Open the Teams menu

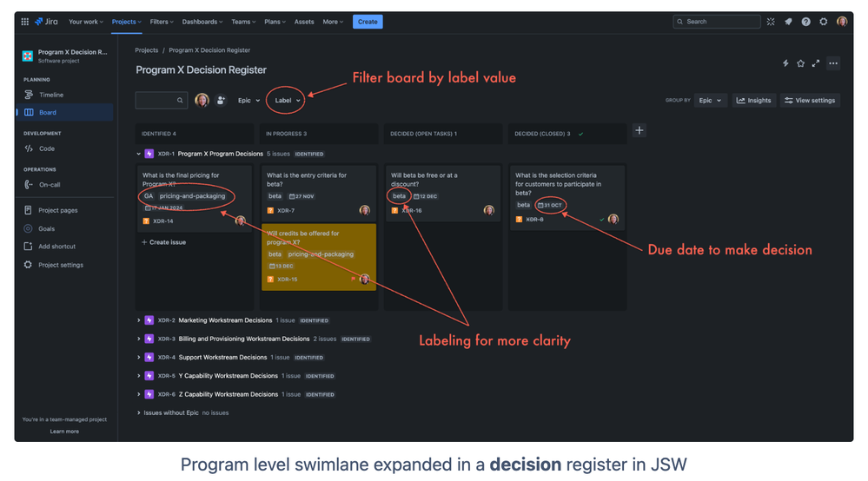(243, 22)
